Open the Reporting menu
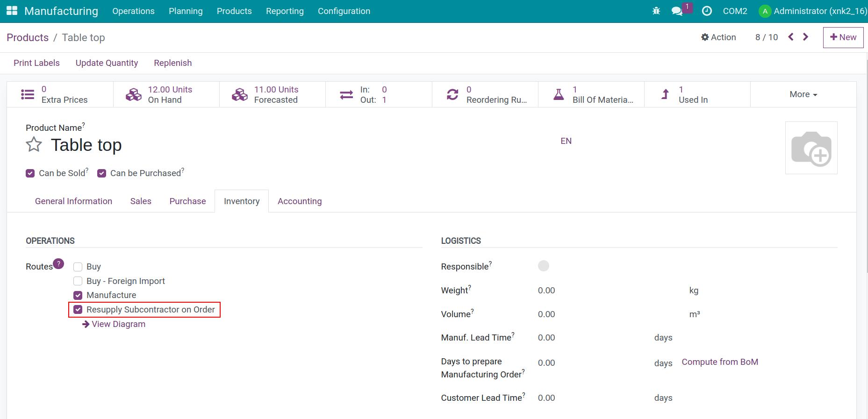This screenshot has width=868, height=419. click(x=285, y=11)
